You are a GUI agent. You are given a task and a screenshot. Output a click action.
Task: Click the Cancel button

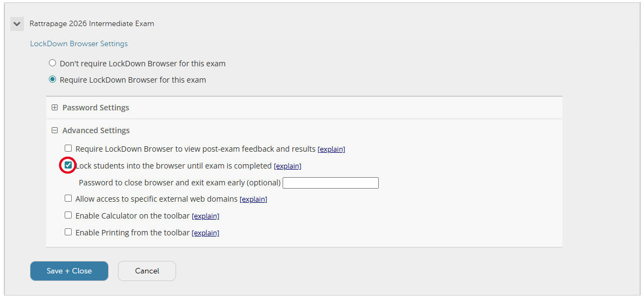point(147,271)
